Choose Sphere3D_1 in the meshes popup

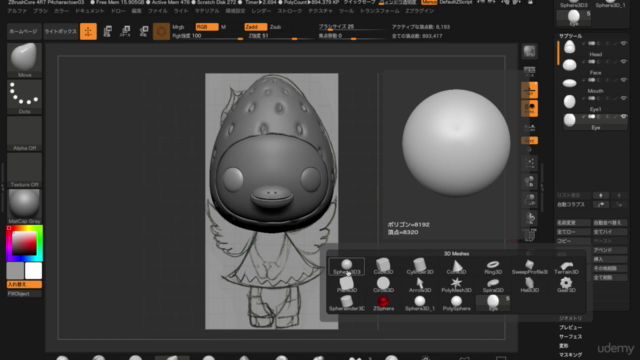[420, 303]
